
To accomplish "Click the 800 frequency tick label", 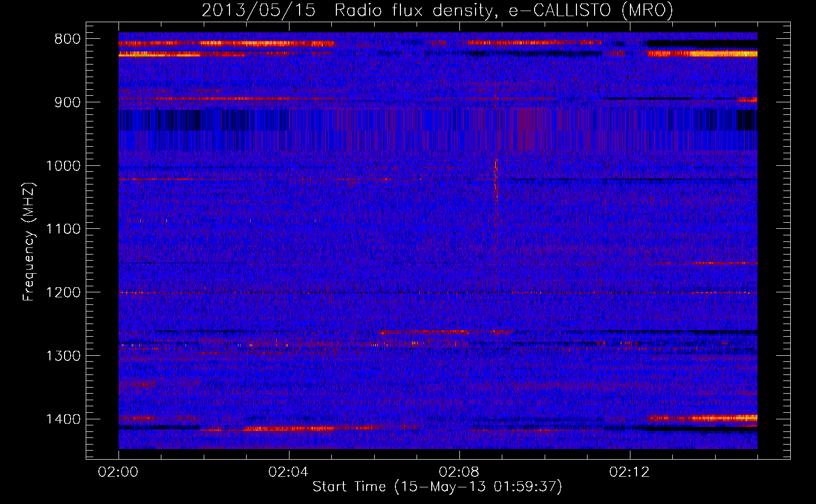I will coord(67,39).
